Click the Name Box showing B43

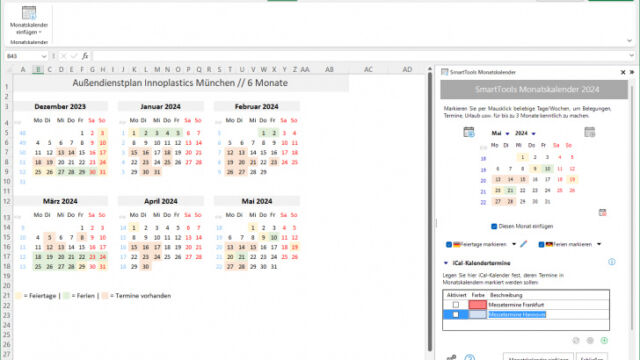click(22, 56)
